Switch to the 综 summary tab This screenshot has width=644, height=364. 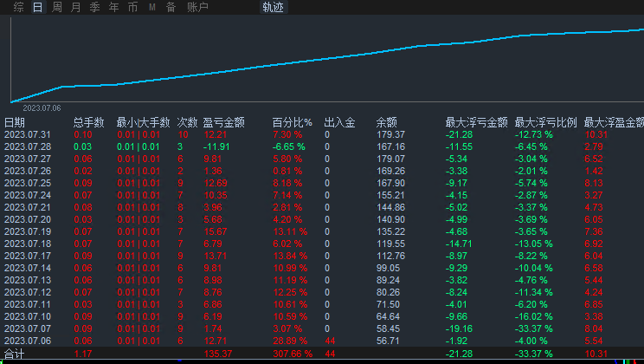click(18, 7)
